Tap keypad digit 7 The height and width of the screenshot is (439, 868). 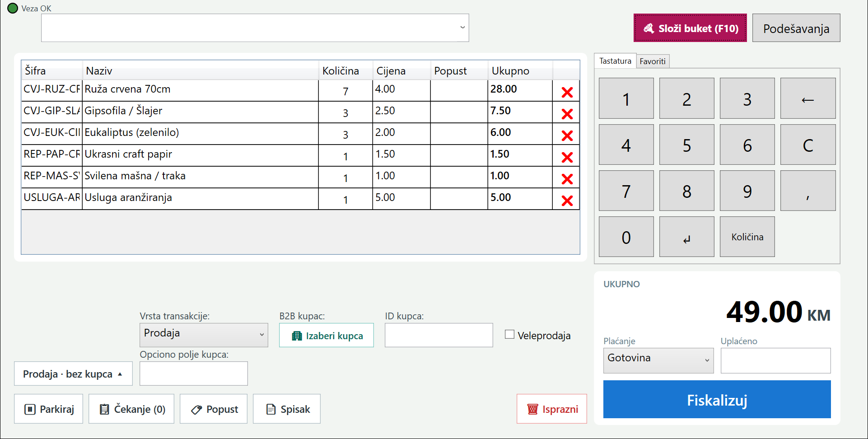click(x=626, y=191)
